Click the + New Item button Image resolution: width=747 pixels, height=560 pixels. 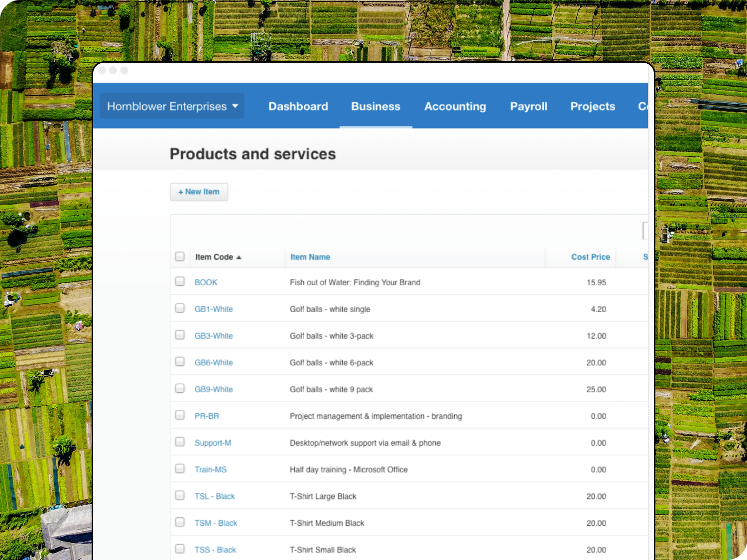[199, 192]
